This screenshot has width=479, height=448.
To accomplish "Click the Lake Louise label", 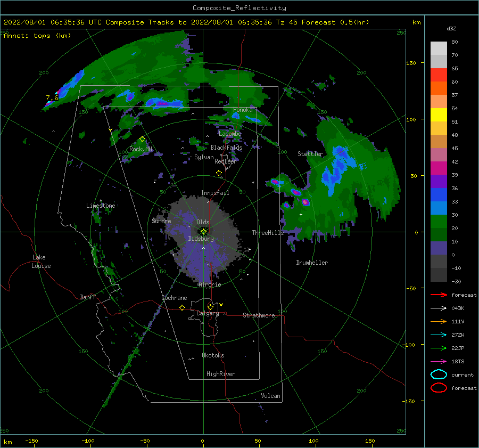I will click(x=41, y=262).
